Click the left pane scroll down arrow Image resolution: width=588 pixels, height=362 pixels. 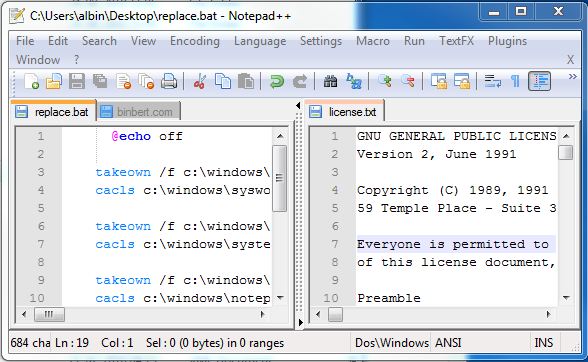[x=280, y=297]
